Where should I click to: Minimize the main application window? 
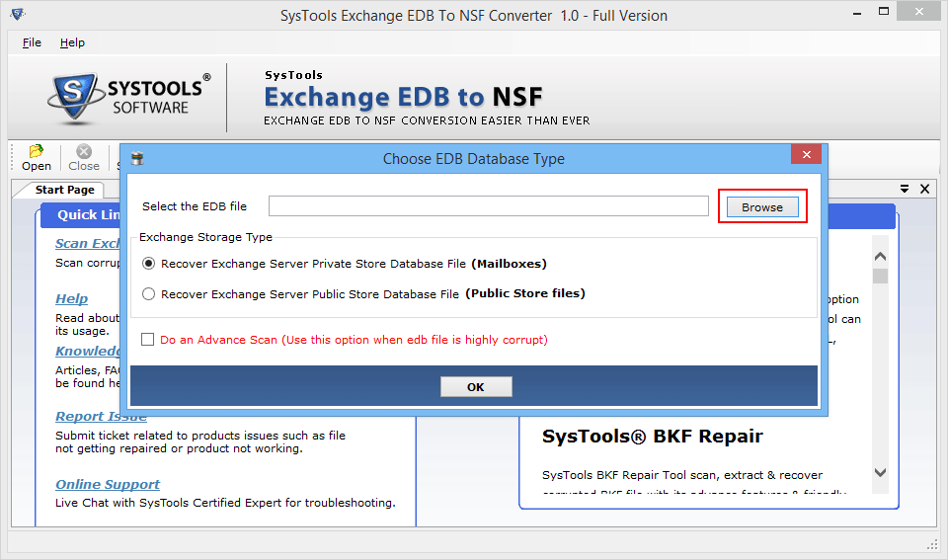click(857, 13)
